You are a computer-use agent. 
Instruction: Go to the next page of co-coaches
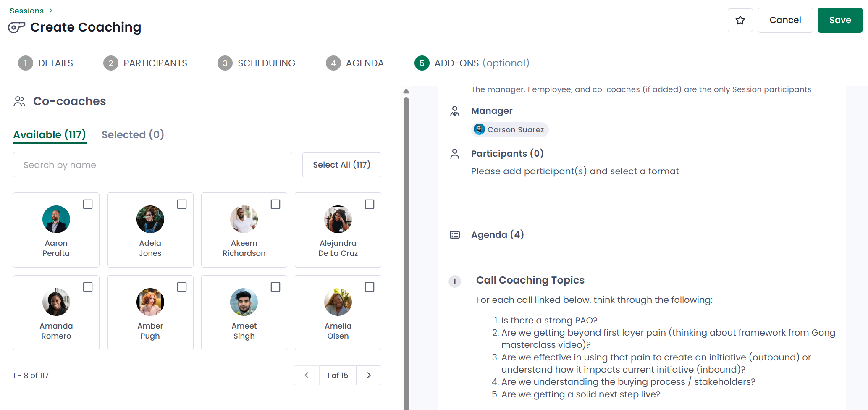pyautogui.click(x=369, y=375)
